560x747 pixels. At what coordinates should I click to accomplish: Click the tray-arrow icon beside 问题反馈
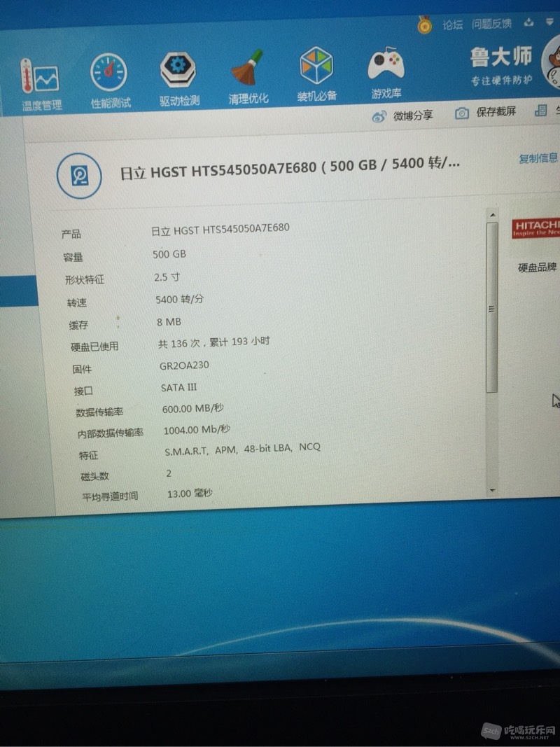point(528,22)
